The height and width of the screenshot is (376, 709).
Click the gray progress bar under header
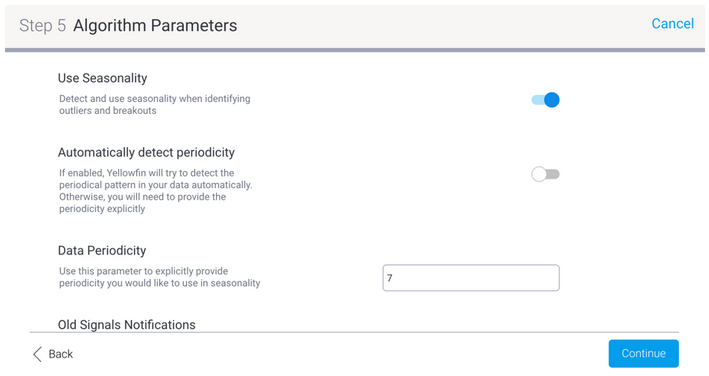354,50
